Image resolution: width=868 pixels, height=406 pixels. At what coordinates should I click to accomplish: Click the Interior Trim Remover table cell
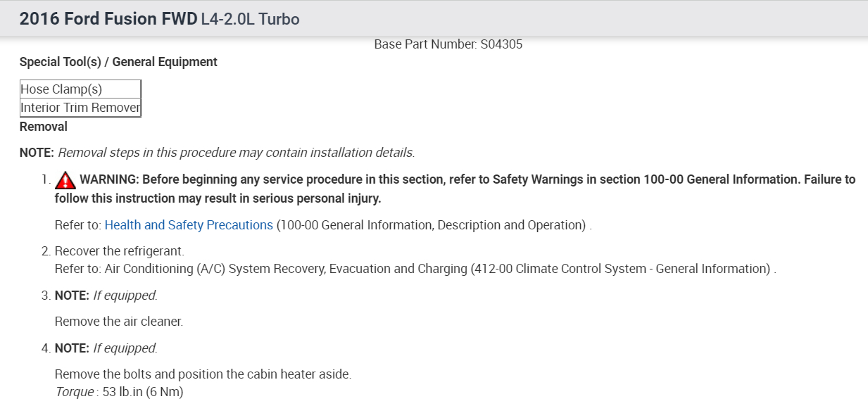(80, 108)
